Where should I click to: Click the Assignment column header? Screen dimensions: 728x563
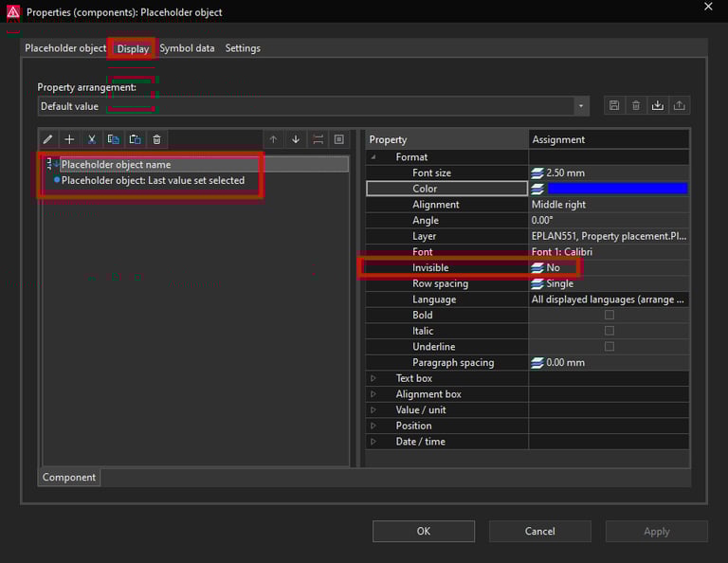[x=609, y=139]
